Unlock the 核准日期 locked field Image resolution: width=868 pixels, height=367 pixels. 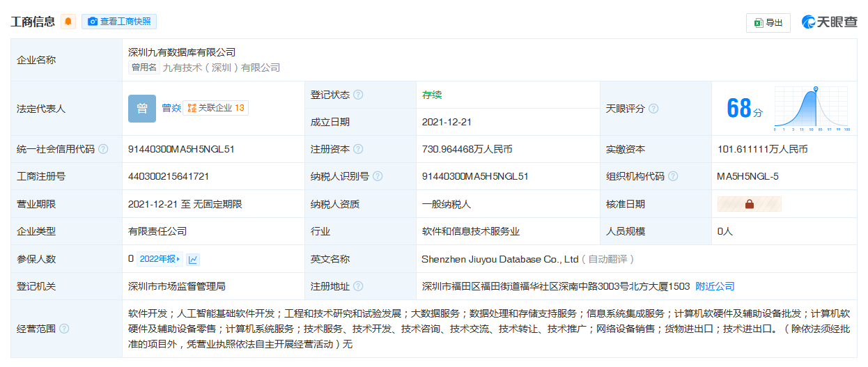[x=750, y=204]
